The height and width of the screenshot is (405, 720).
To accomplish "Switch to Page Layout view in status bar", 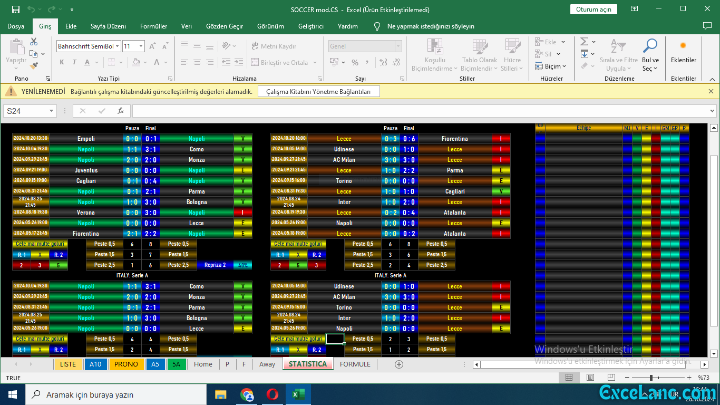I will tap(590, 377).
